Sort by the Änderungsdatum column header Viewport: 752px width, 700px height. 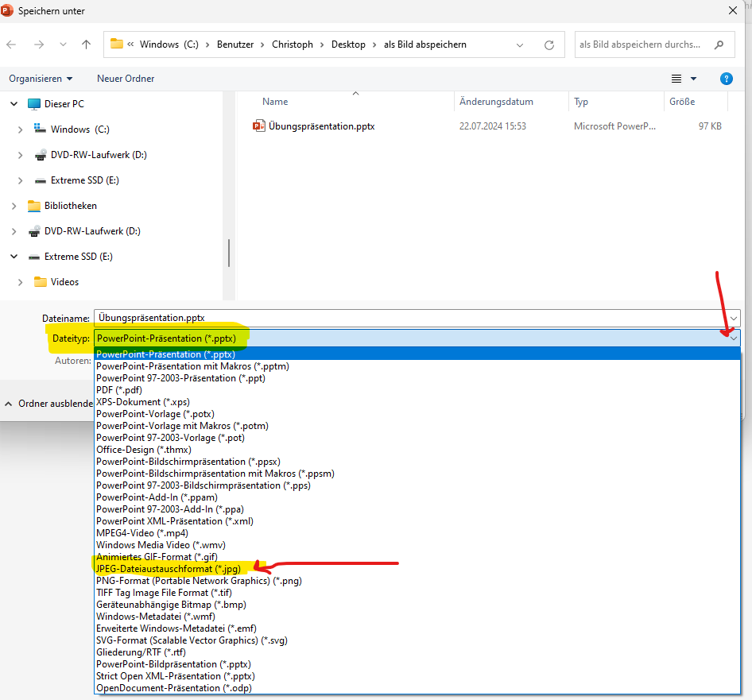[x=496, y=102]
